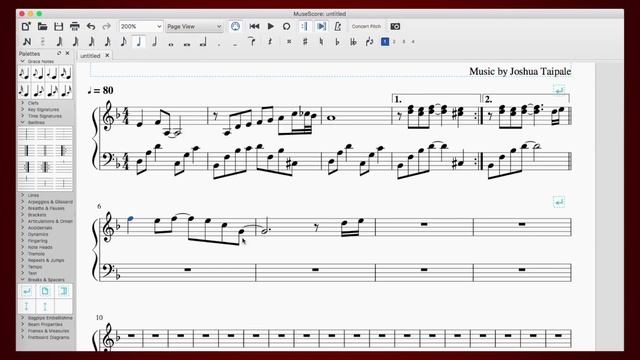The image size is (640, 360).
Task: Toggle note input mode (N icon)
Action: [27, 42]
